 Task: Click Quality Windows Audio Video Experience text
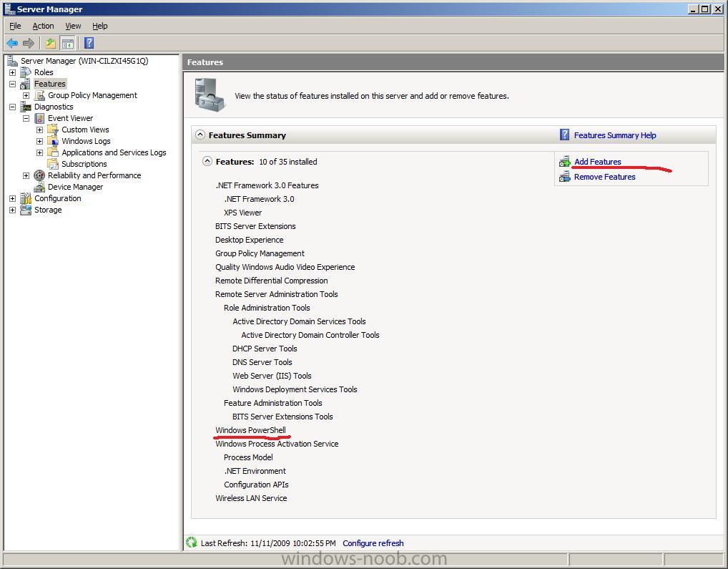point(285,267)
